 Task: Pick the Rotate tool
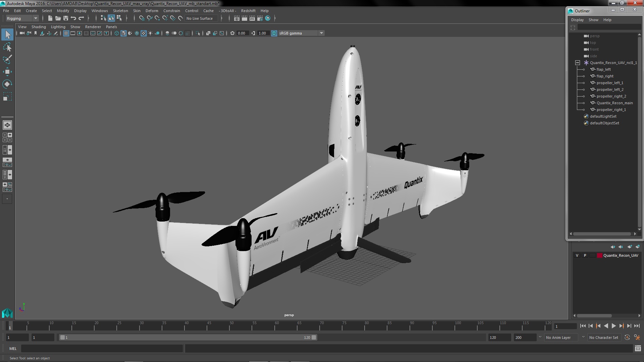pyautogui.click(x=7, y=84)
